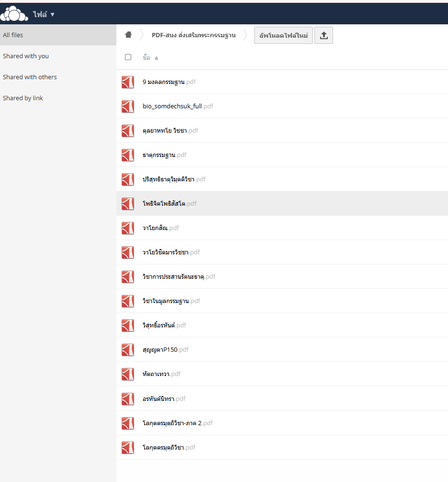Screen dimensions: 448x482
Task: Open Shared by link section
Action: pos(23,98)
